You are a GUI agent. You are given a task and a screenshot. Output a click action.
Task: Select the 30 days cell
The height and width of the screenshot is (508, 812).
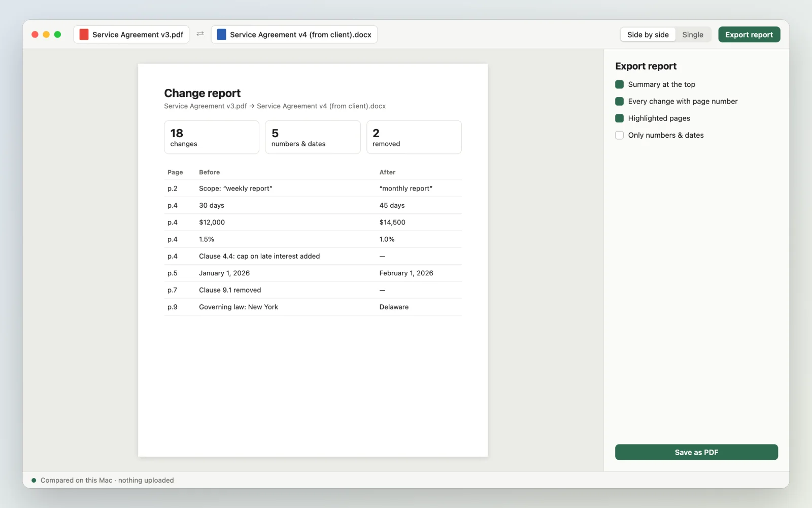tap(212, 205)
